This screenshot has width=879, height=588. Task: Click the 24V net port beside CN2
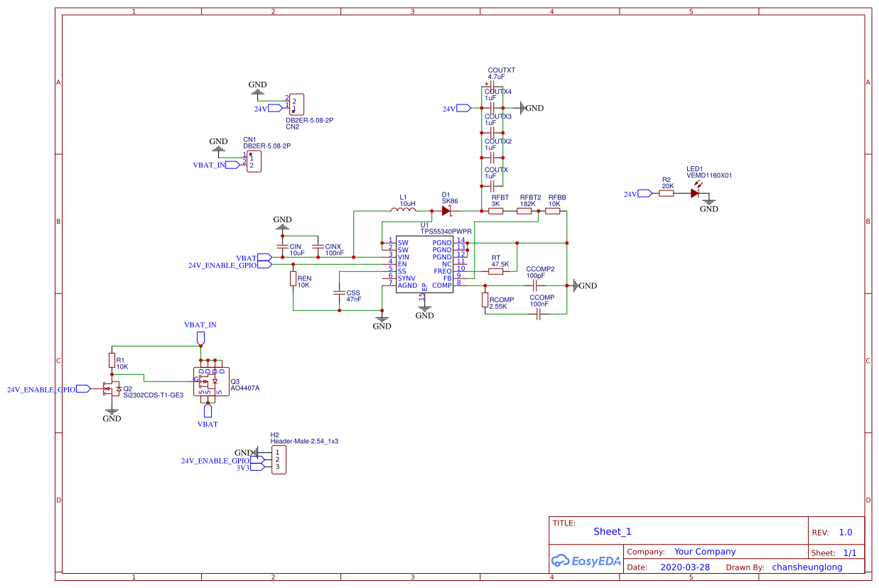pyautogui.click(x=276, y=109)
